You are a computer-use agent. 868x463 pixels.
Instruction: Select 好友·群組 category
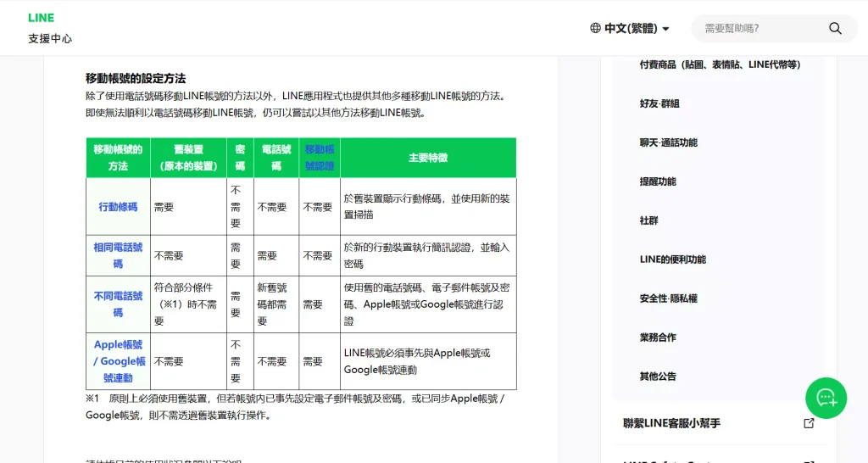(659, 103)
